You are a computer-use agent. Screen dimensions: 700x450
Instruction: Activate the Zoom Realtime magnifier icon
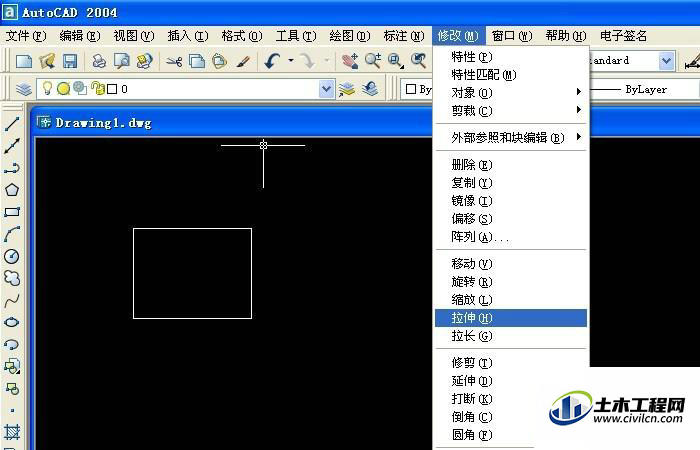point(373,61)
